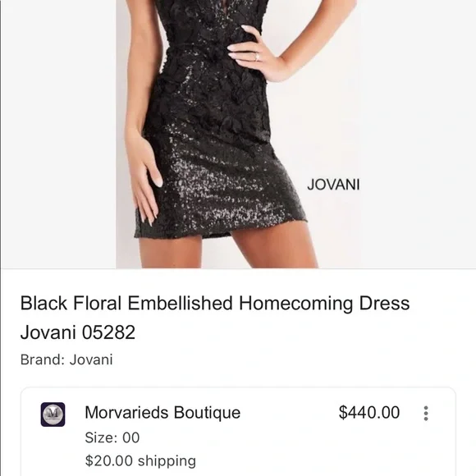
Task: Click the Brand: Jovani label
Action: pos(66,359)
